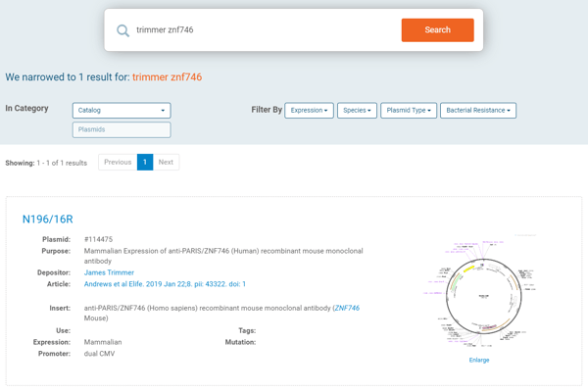Click the orange Search button
Screen dimensions: 588x391
(438, 30)
